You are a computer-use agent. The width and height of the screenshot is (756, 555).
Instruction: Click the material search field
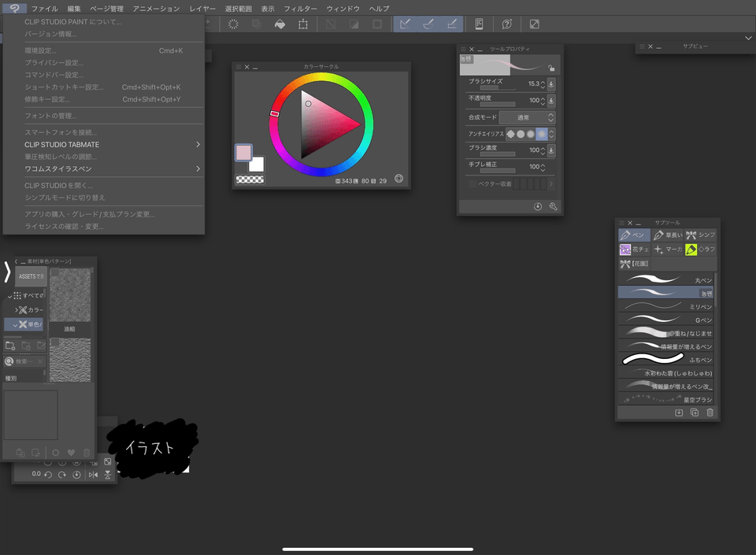pyautogui.click(x=24, y=361)
